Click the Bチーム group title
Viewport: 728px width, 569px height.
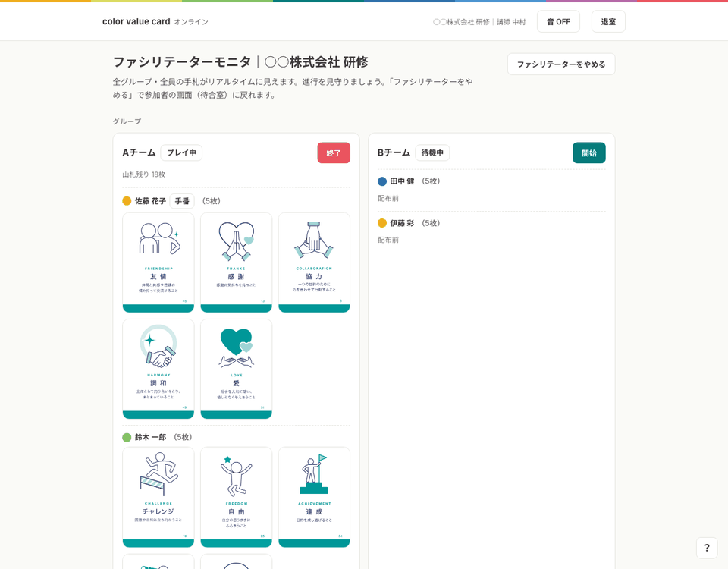(x=394, y=152)
